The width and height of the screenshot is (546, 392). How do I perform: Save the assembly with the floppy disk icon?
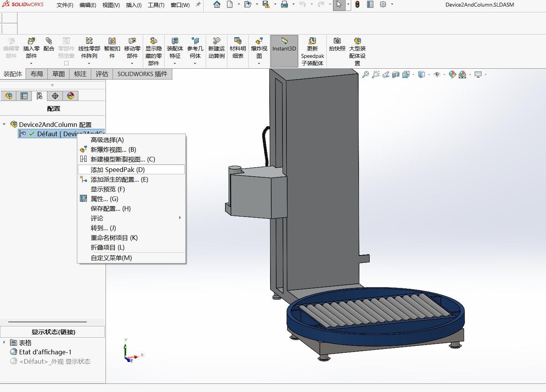(x=266, y=5)
